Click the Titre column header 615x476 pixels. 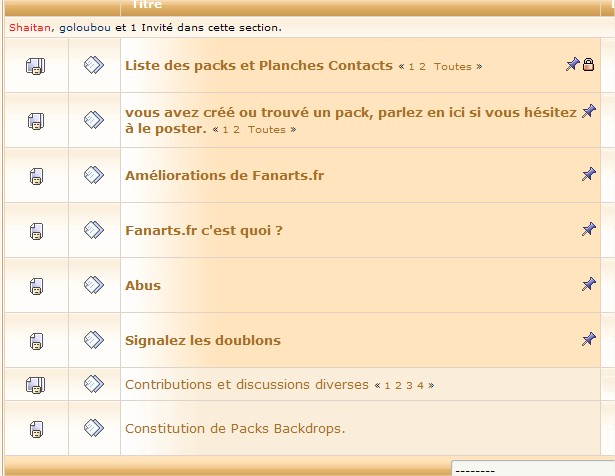point(147,5)
